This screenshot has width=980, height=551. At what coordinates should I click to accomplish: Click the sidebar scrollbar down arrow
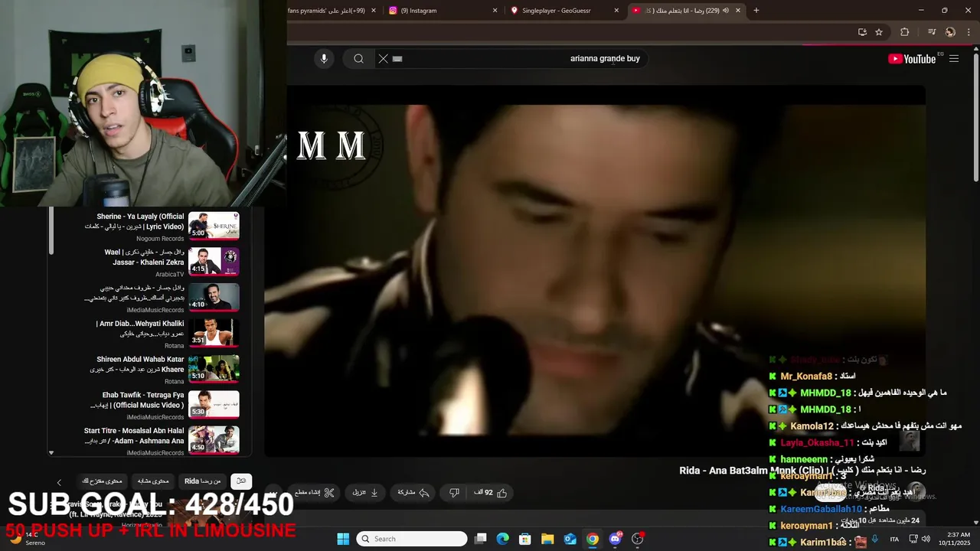click(x=51, y=452)
